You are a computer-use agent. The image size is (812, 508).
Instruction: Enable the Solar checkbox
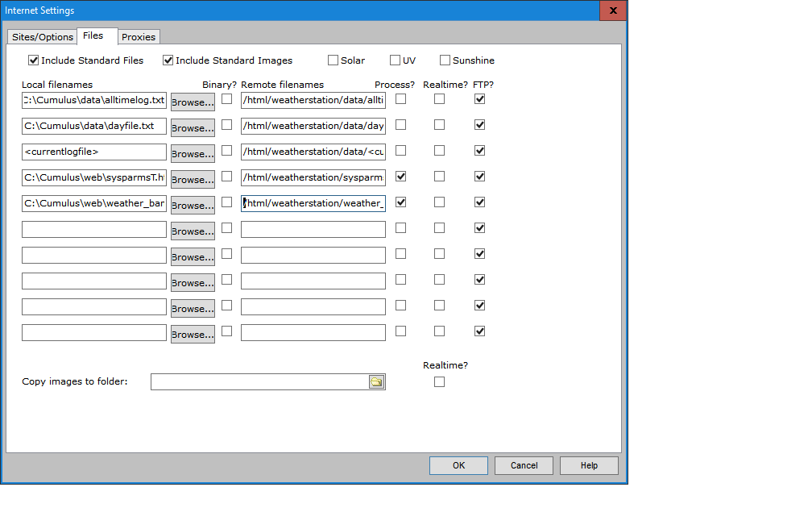click(333, 60)
